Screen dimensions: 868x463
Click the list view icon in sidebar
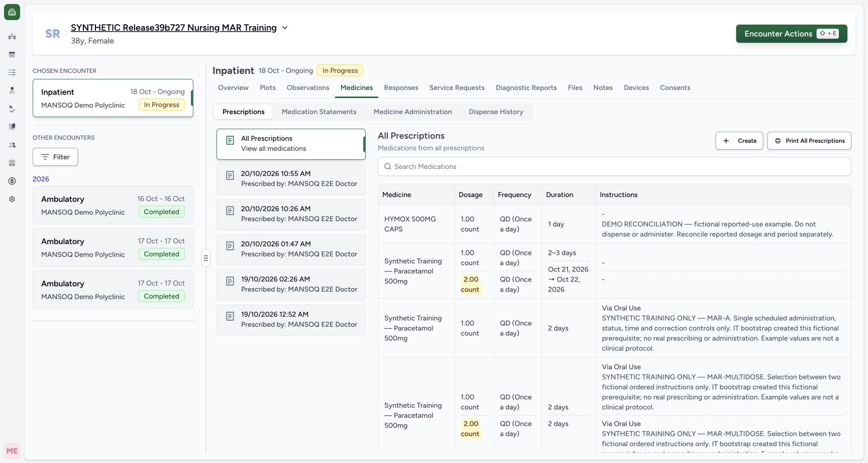pyautogui.click(x=12, y=72)
